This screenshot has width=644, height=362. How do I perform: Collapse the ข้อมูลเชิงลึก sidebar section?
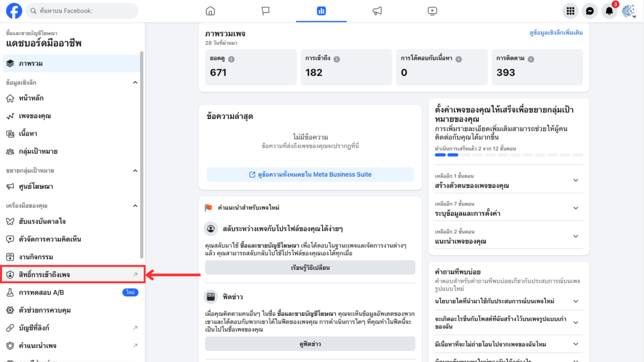[135, 82]
